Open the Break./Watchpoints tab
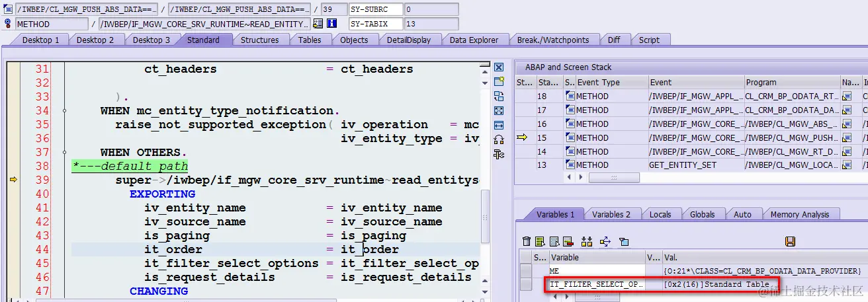This screenshot has height=302, width=868. [x=552, y=40]
